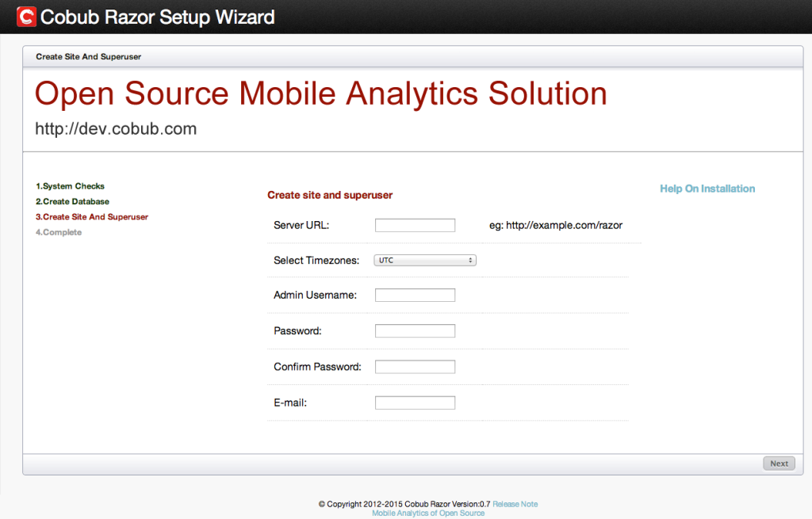The height and width of the screenshot is (519, 812).
Task: Click the Create Site And Superuser panel header
Action: tap(89, 56)
